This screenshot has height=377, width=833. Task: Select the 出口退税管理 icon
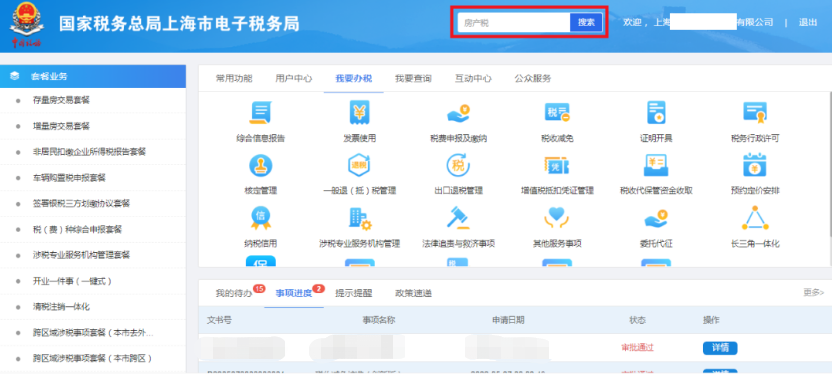coord(458,165)
